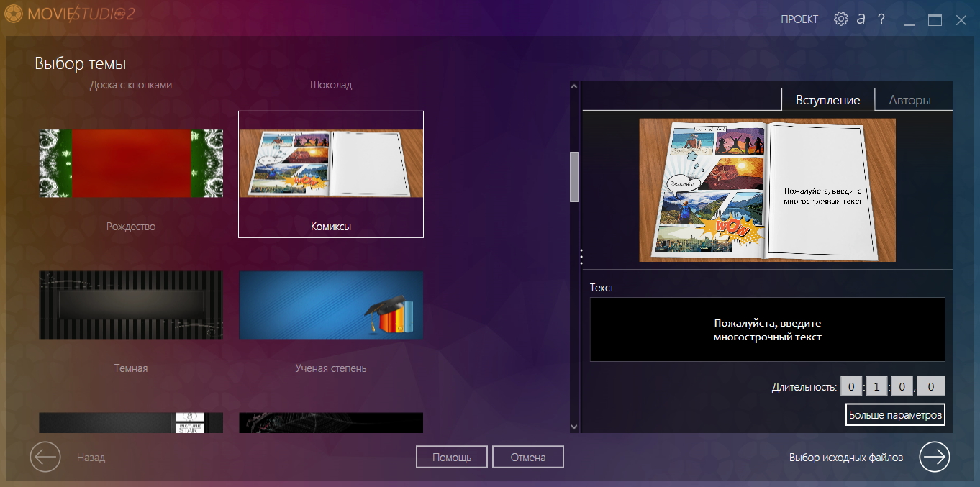Switch to the Авторы tab

(909, 100)
